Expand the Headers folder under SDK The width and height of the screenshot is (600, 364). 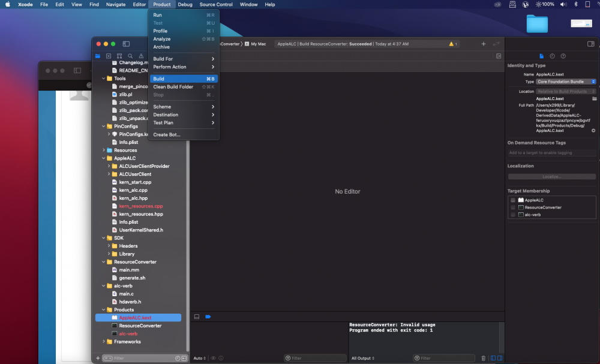click(109, 246)
